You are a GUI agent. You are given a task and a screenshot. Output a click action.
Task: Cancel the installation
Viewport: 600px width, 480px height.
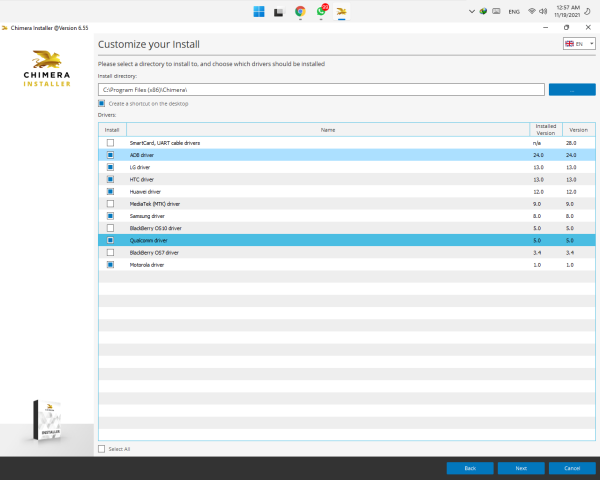click(x=572, y=468)
